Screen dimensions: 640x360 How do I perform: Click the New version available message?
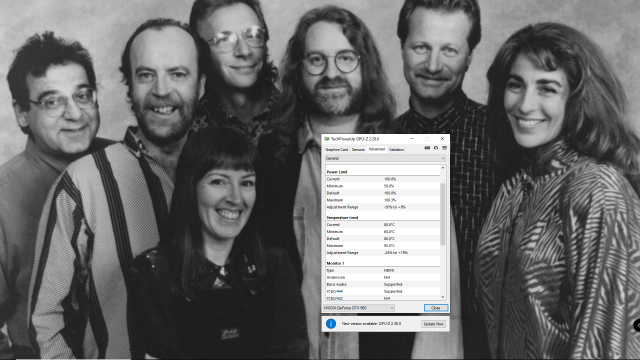371,324
